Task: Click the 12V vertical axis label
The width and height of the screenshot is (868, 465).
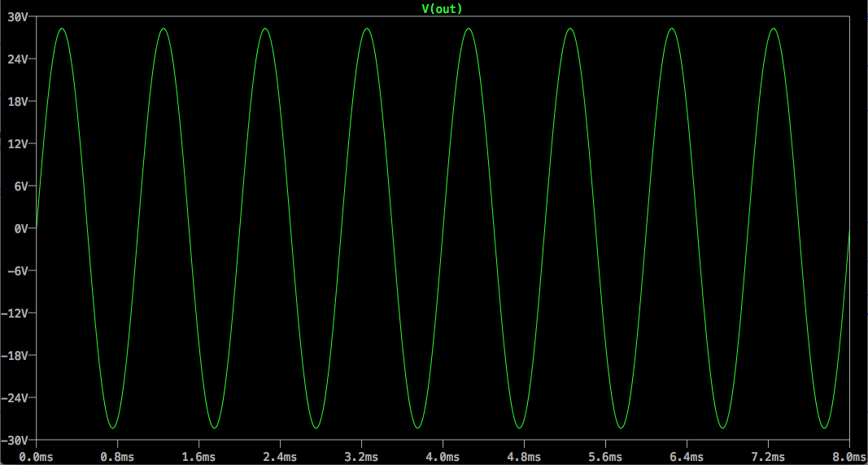Action: [17, 143]
